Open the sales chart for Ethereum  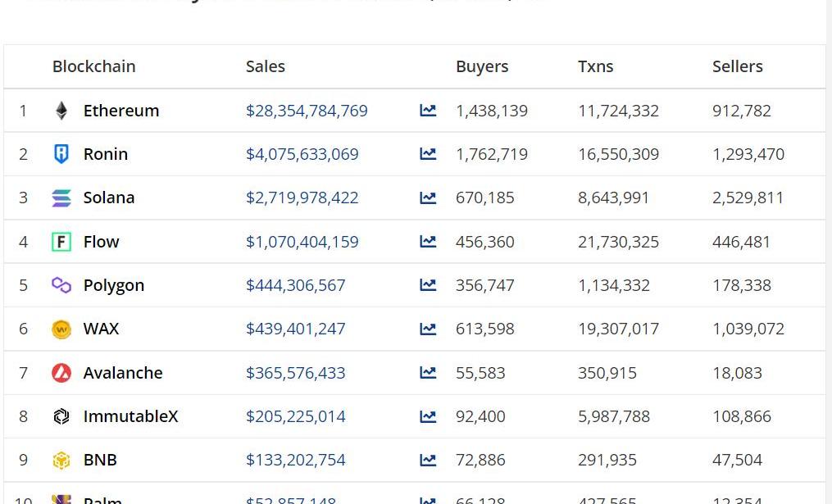click(428, 111)
